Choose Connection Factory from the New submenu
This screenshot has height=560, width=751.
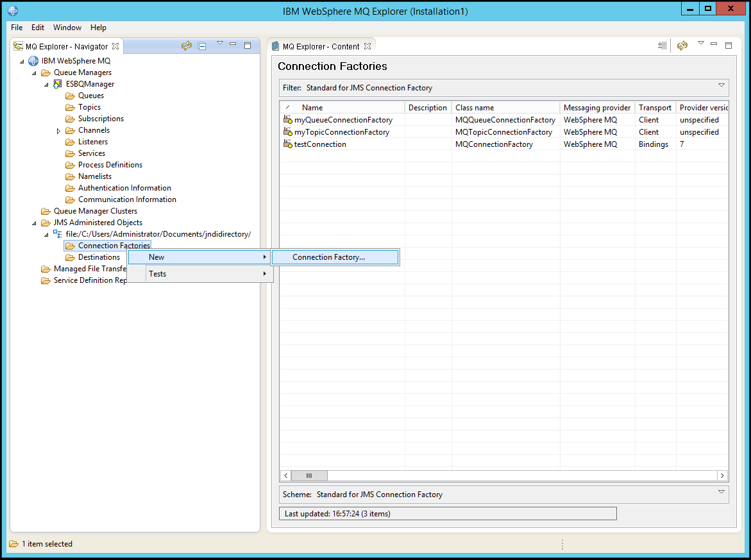[335, 257]
